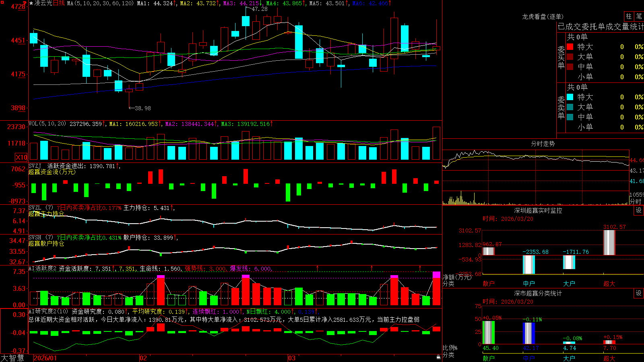Click the lock icon on the date axis
This screenshot has width=644, height=362.
tap(438, 357)
